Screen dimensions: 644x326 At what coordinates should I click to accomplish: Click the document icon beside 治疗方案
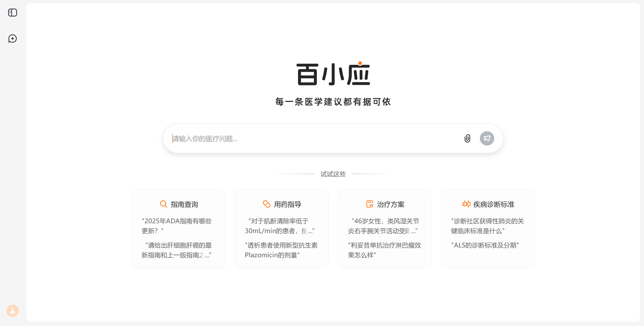click(370, 204)
